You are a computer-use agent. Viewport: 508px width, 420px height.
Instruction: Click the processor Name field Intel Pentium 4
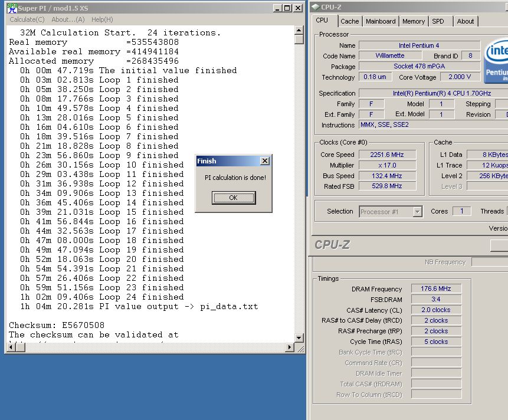click(x=419, y=45)
